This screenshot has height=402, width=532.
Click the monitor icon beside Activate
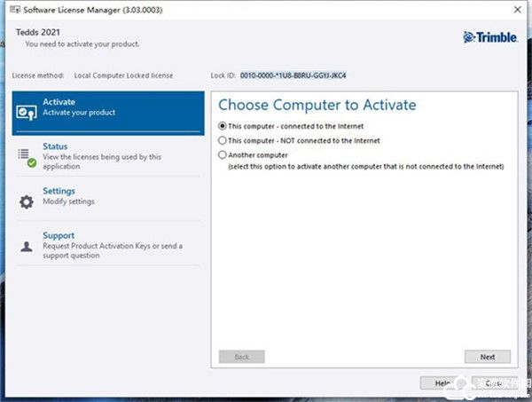pyautogui.click(x=27, y=108)
